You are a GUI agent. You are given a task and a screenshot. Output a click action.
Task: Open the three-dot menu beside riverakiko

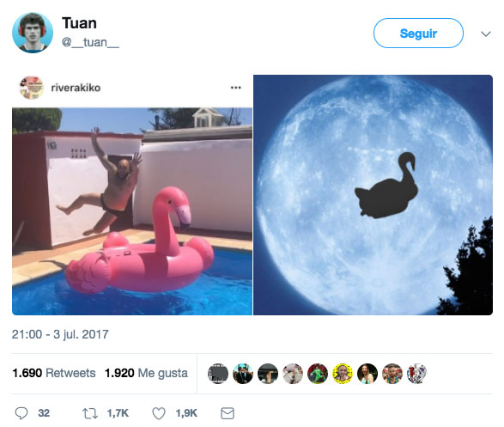(235, 88)
